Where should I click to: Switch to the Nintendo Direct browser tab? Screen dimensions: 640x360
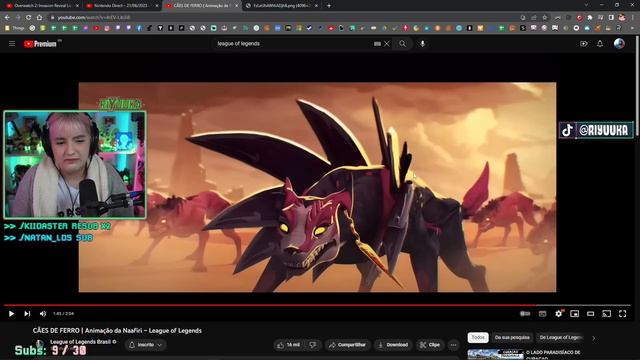coord(122,6)
